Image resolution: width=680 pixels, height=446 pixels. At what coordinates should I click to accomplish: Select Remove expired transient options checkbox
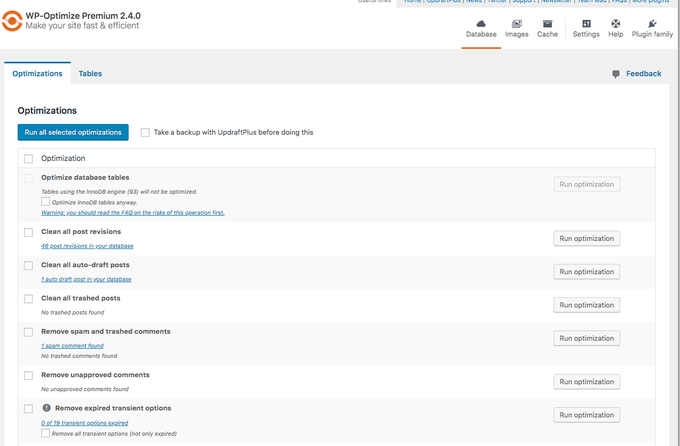pyautogui.click(x=29, y=409)
